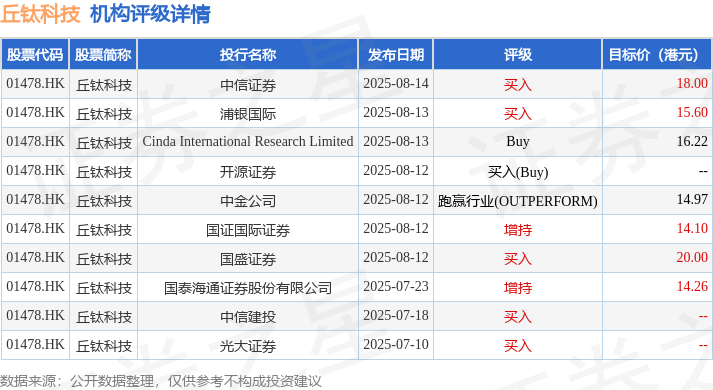Click the 评级 column header
Image resolution: width=713 pixels, height=390 pixels.
(518, 55)
